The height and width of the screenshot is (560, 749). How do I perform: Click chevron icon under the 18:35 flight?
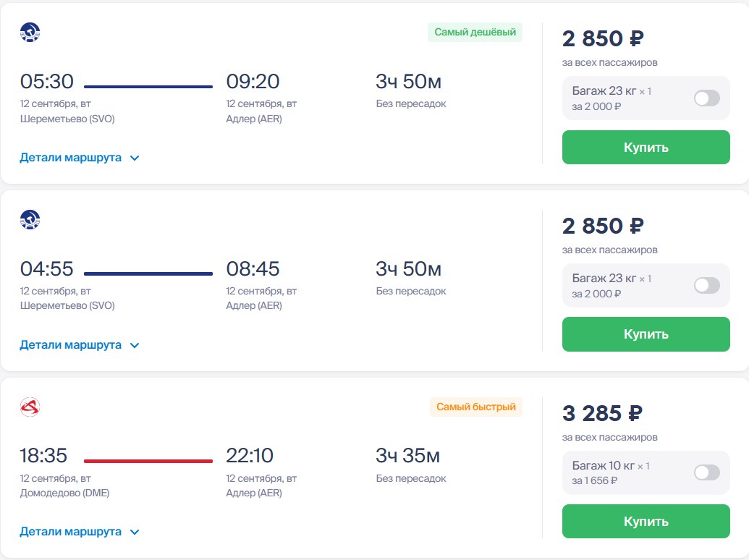click(134, 533)
